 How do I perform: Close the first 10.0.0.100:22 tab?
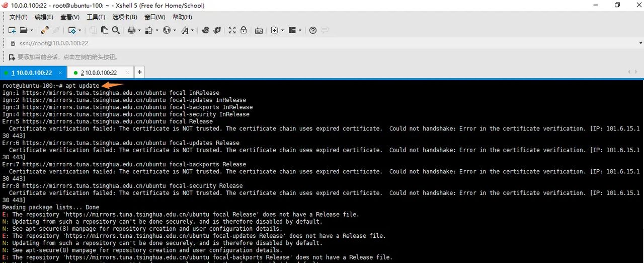tap(60, 73)
